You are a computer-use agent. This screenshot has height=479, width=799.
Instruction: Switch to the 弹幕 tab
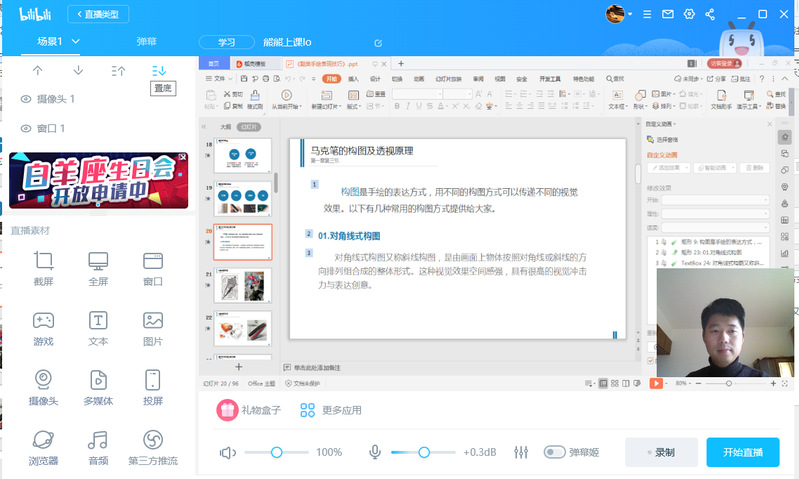pos(146,42)
